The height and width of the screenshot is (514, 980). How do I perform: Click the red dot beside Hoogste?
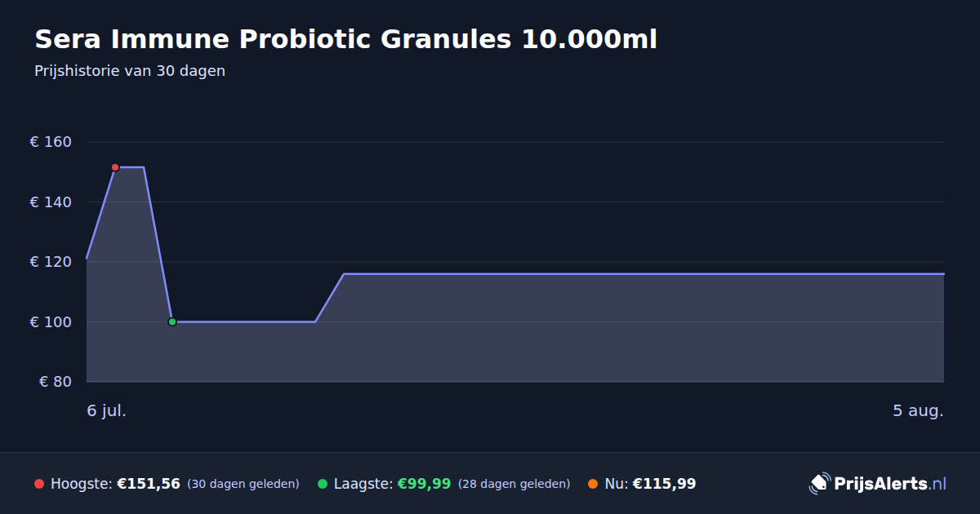39,484
